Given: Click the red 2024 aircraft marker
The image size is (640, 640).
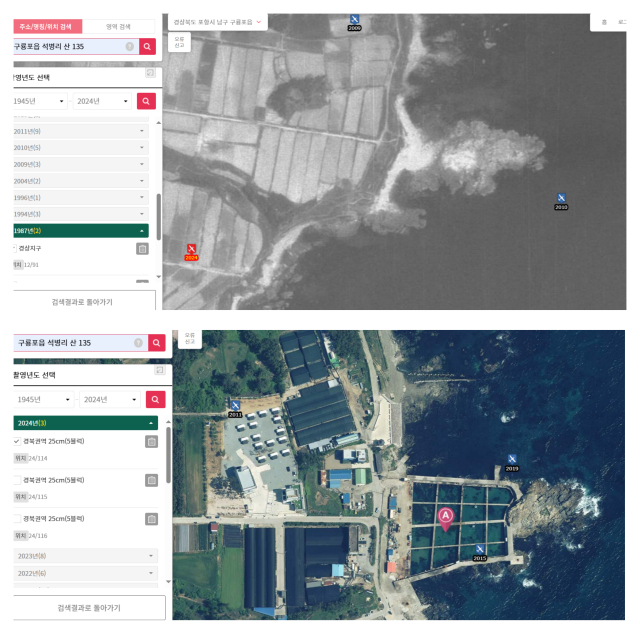Looking at the screenshot, I should click(191, 249).
